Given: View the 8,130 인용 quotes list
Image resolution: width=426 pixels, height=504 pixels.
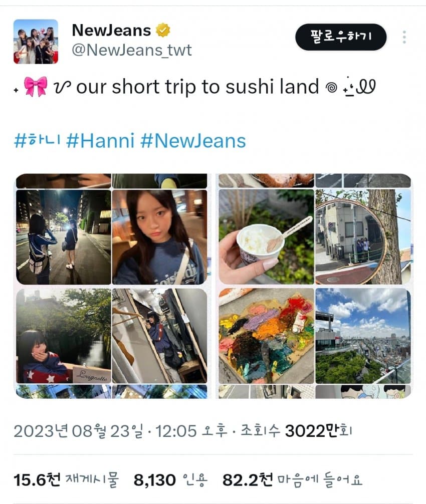Looking at the screenshot, I should click(x=171, y=479).
